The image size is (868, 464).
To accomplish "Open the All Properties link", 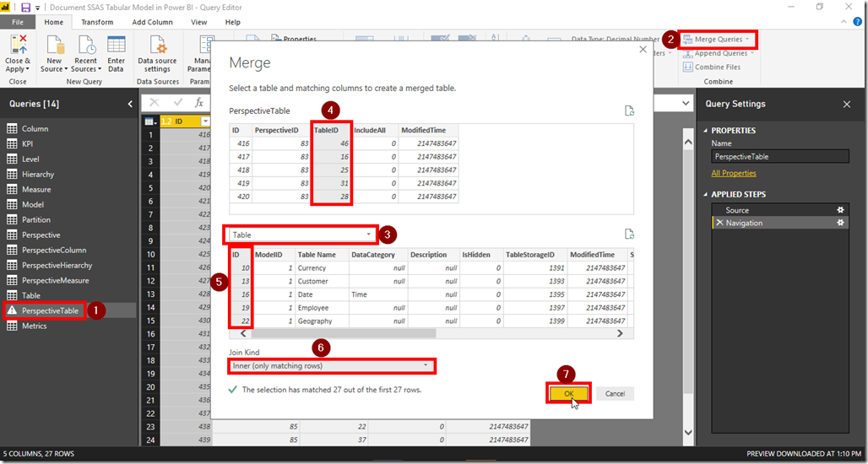I will click(x=734, y=173).
